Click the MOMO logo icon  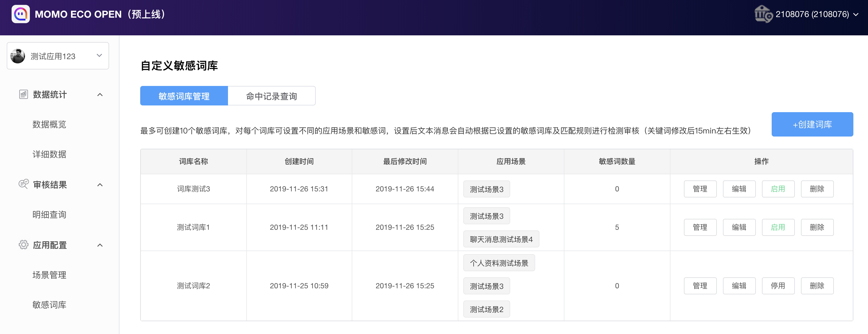20,14
